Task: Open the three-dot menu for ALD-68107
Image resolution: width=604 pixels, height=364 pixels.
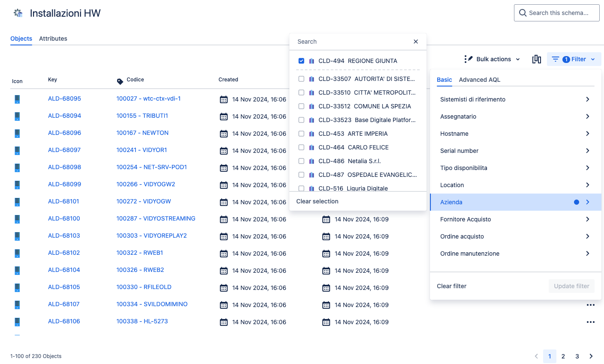Action: point(591,305)
